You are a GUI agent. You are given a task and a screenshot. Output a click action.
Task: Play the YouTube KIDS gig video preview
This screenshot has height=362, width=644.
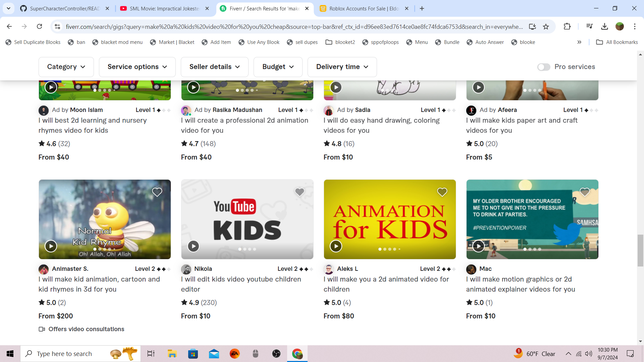tap(193, 246)
